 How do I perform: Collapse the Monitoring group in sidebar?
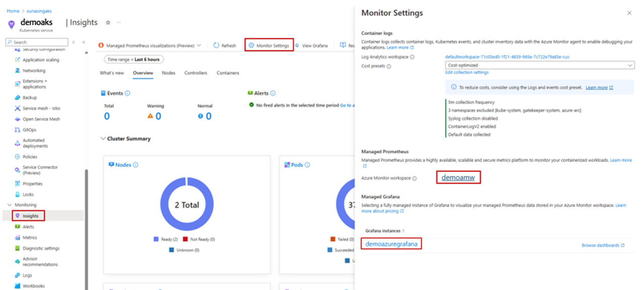(x=10, y=205)
